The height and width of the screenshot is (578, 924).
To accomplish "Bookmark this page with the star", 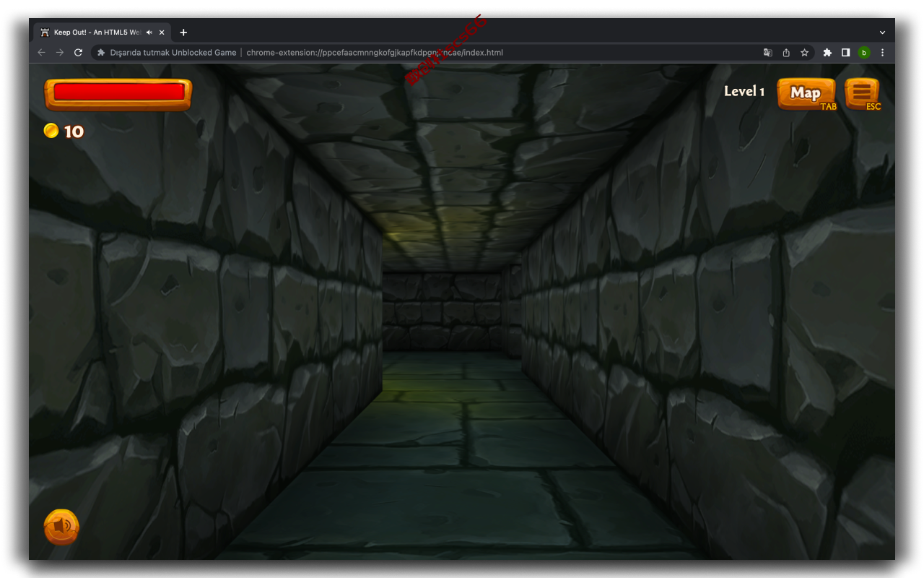I will point(804,53).
